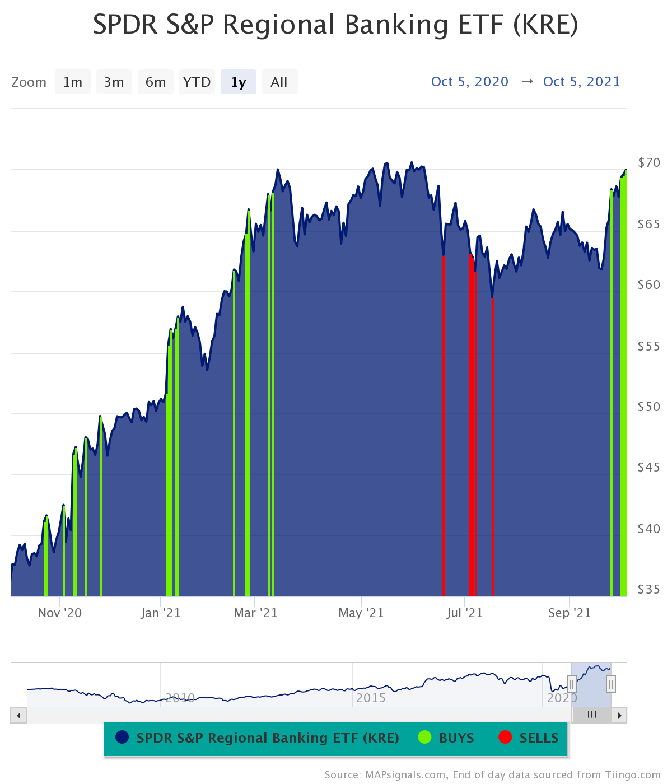Click the navigator left range handle

(572, 684)
